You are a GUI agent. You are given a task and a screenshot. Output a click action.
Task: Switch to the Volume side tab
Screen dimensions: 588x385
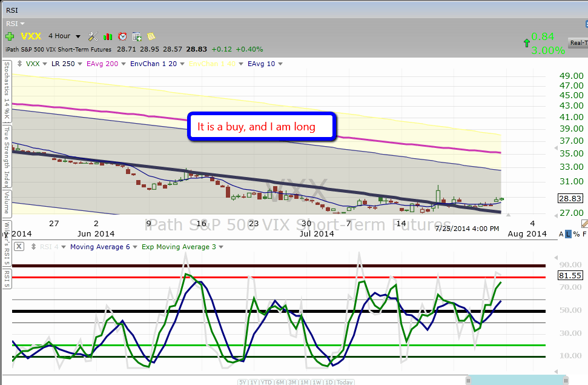coord(7,203)
